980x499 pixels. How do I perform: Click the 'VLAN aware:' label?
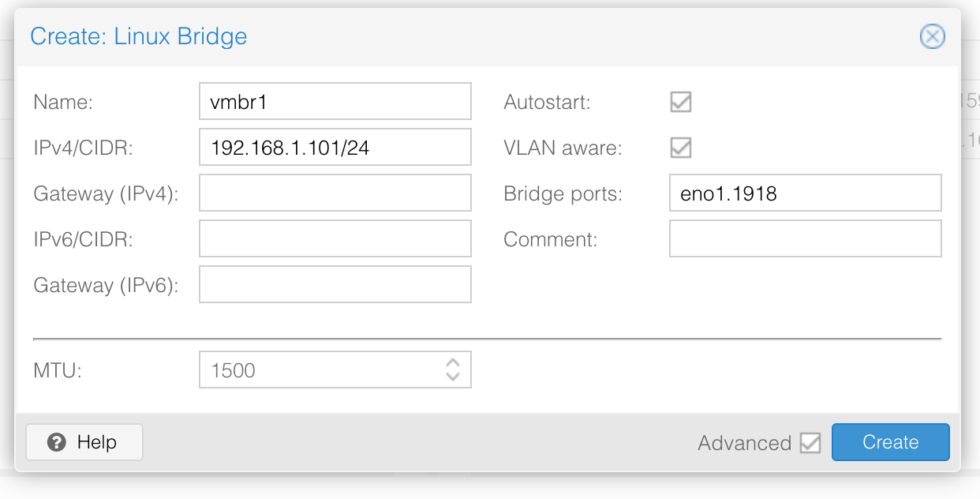tap(563, 148)
